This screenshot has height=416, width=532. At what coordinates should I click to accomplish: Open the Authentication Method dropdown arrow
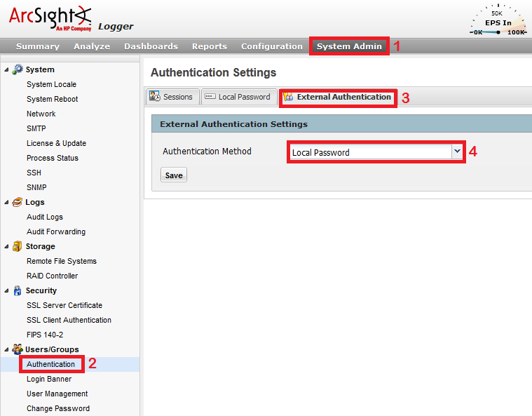click(457, 152)
